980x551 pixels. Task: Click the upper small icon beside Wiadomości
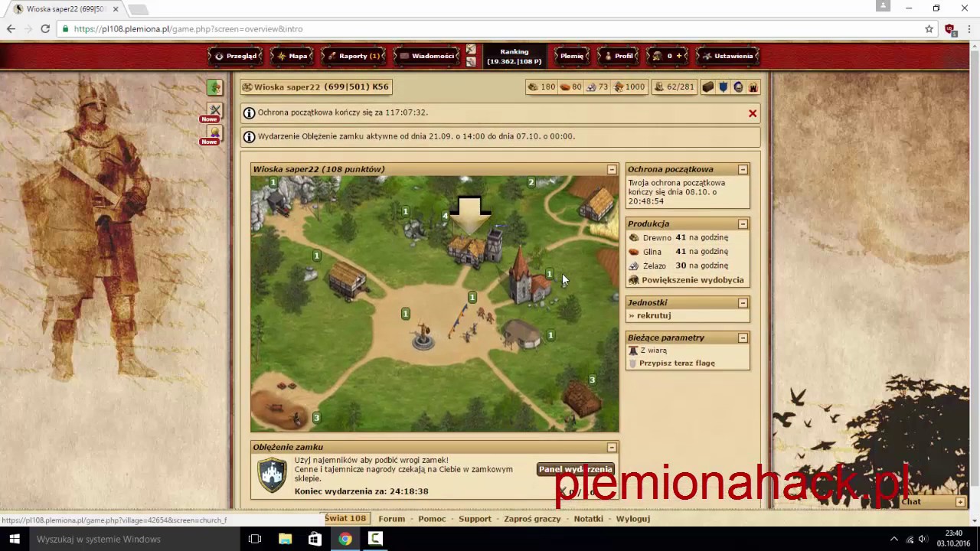(471, 50)
